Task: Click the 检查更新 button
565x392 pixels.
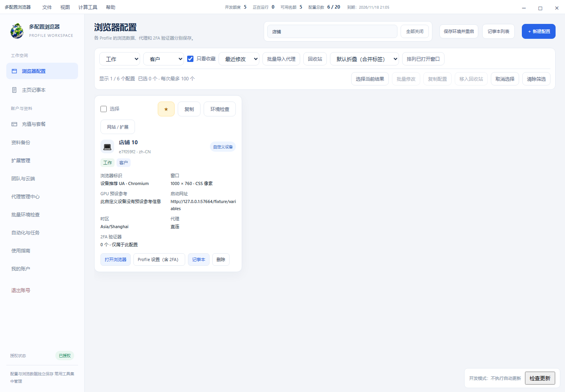Action: coord(540,378)
